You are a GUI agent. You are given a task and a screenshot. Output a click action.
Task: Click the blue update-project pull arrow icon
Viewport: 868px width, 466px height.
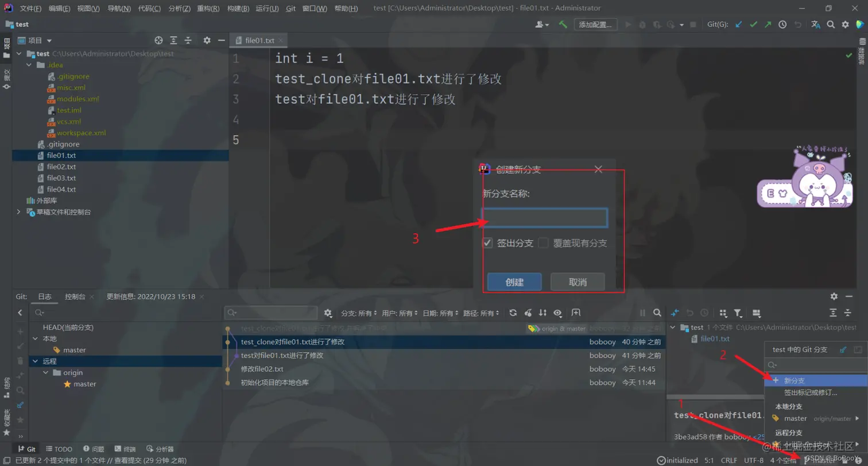tap(739, 25)
